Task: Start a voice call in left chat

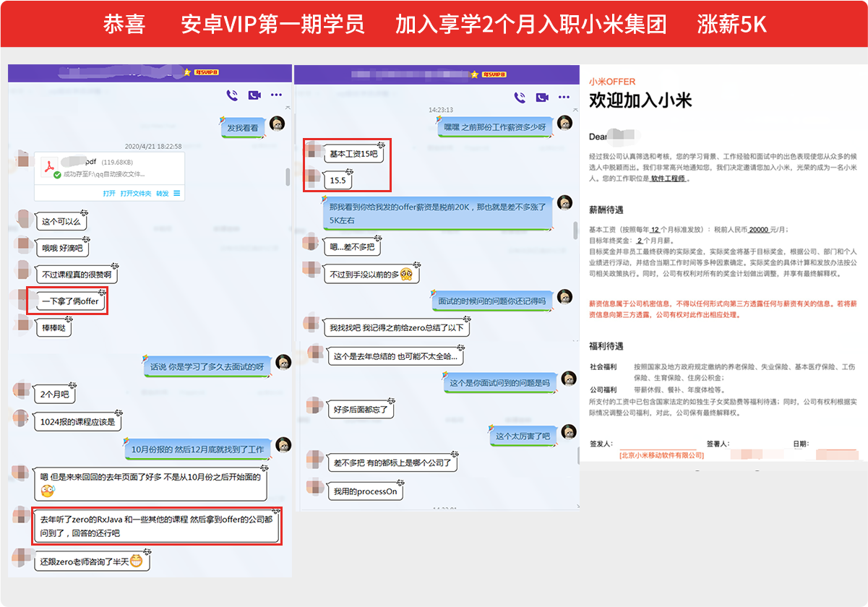Action: pyautogui.click(x=232, y=95)
